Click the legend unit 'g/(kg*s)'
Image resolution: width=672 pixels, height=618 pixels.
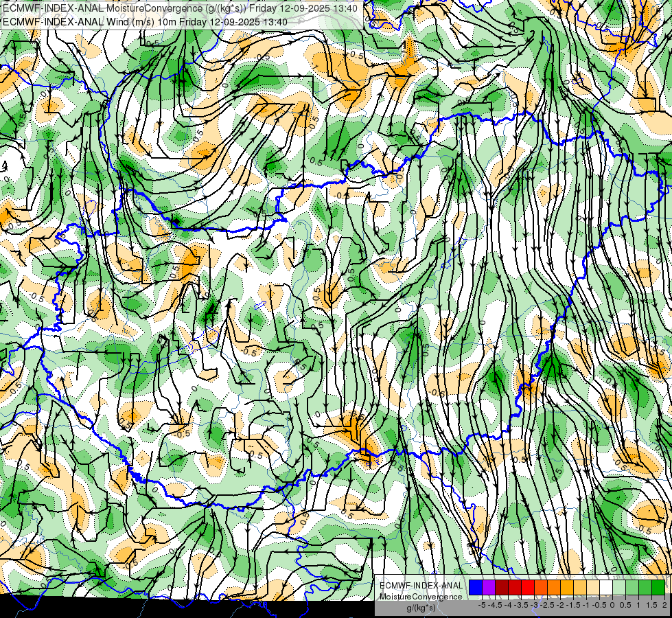[421, 608]
